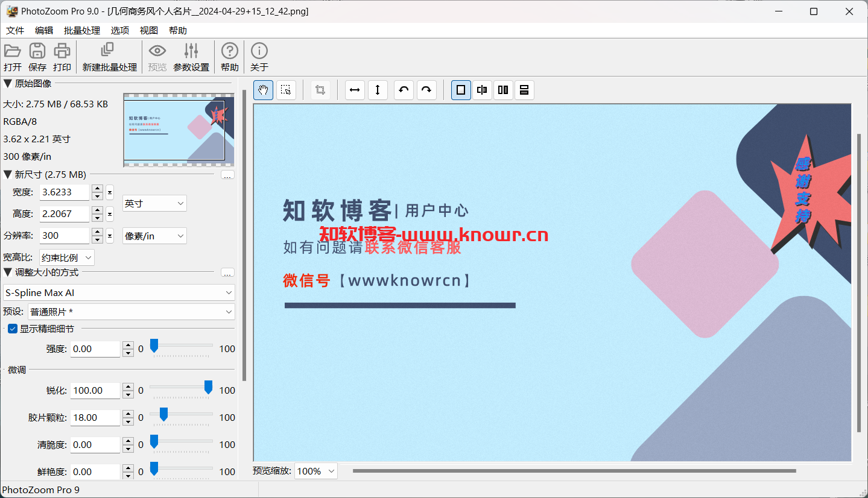The width and height of the screenshot is (868, 498).
Task: Click the 锐化 slider handle
Action: pos(208,387)
